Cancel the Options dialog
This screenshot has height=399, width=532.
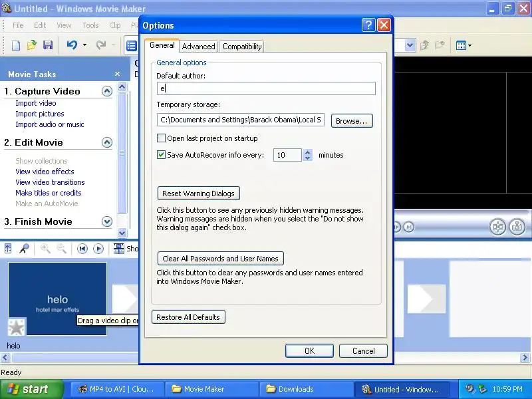point(363,351)
